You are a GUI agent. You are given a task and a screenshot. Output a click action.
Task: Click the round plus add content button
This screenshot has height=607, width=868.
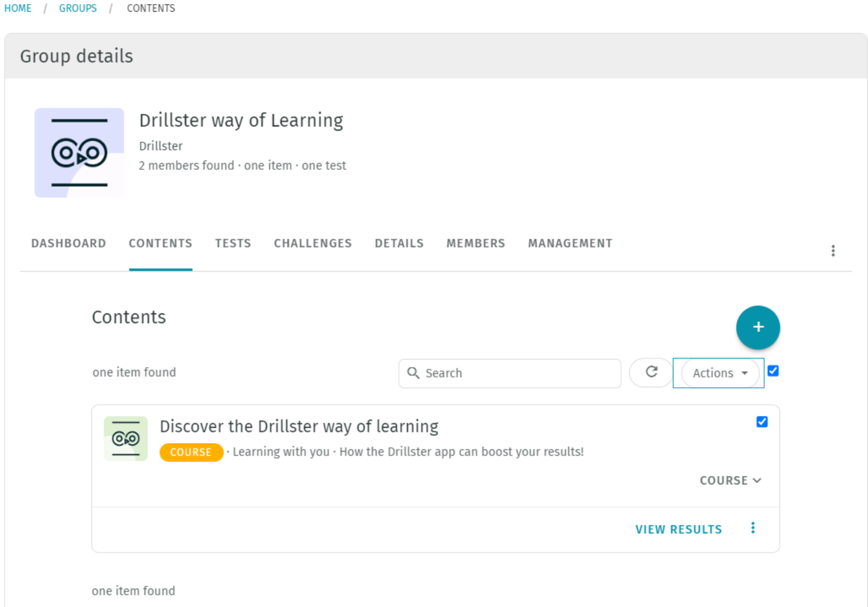(x=758, y=327)
